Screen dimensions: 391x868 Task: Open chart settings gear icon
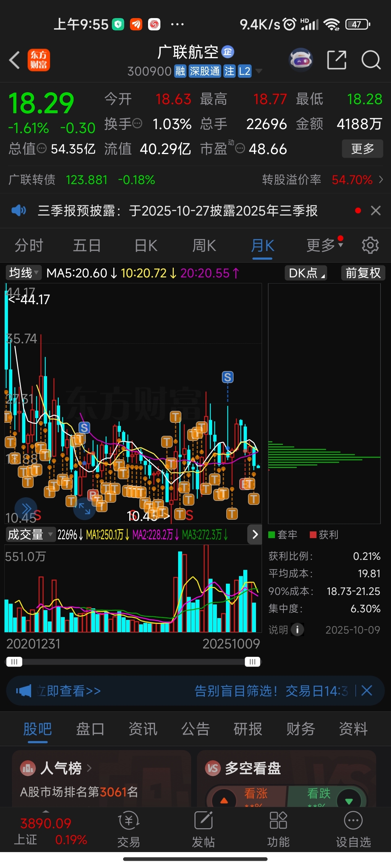370,246
